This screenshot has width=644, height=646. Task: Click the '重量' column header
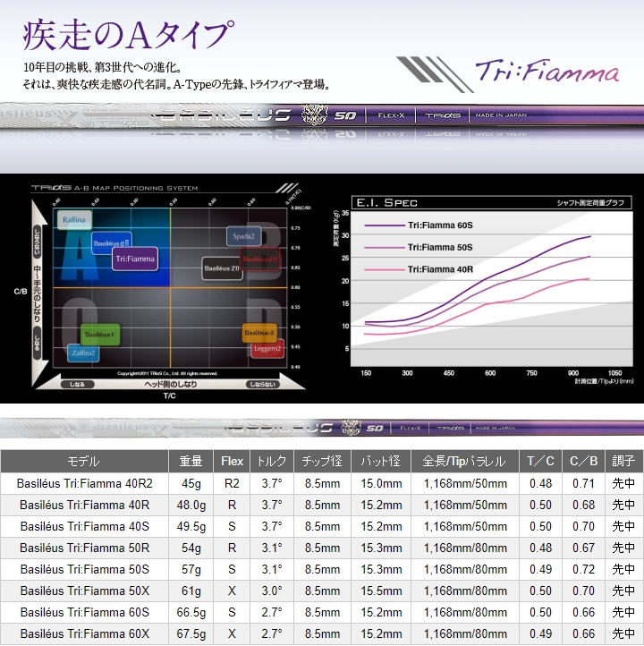[191, 461]
